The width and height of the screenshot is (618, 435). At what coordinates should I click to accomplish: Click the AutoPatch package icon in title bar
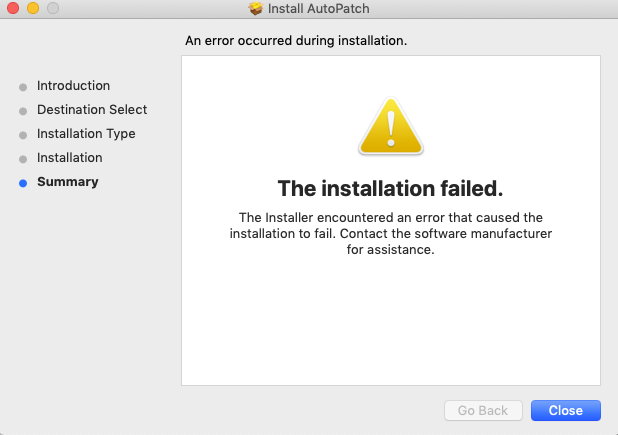click(256, 8)
